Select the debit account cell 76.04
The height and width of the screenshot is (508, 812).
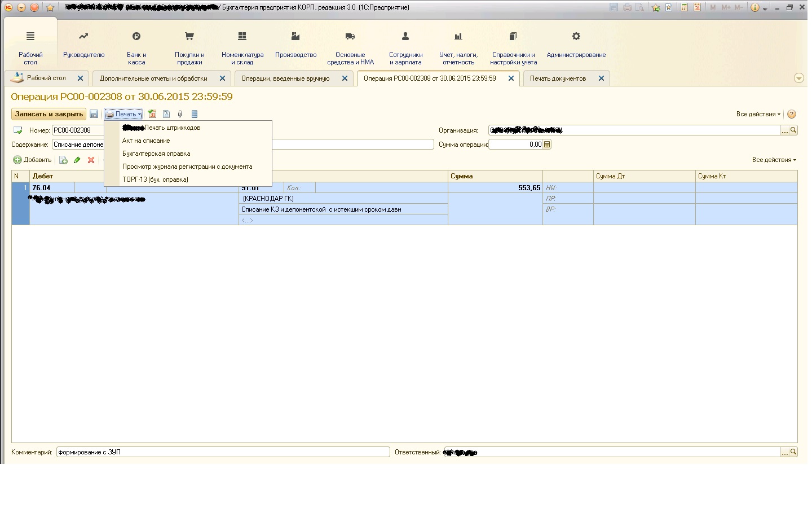[x=52, y=188]
